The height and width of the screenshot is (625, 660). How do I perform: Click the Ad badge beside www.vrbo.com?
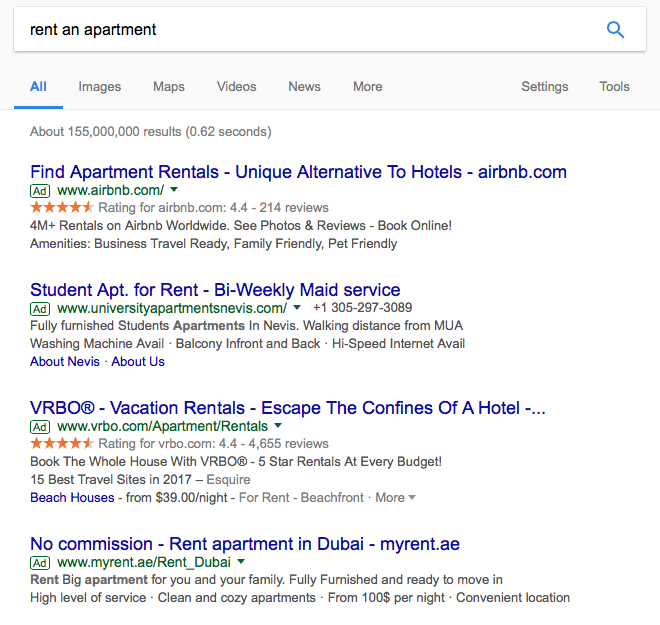pyautogui.click(x=40, y=426)
